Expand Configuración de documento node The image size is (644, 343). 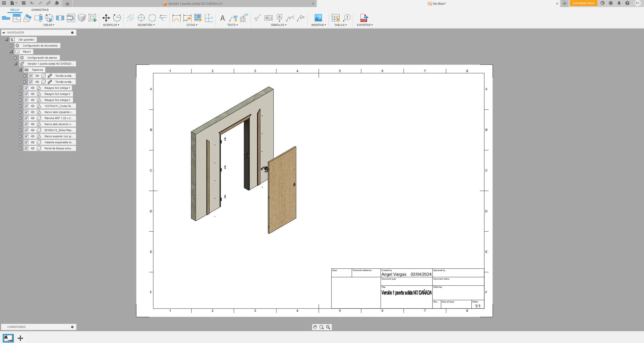11,46
